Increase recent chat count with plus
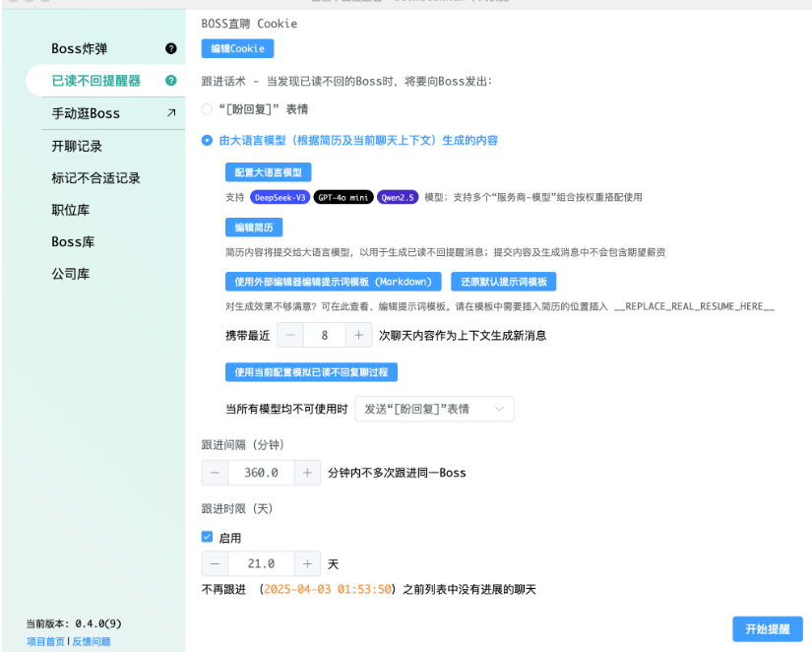The height and width of the screenshot is (652, 812). (359, 335)
